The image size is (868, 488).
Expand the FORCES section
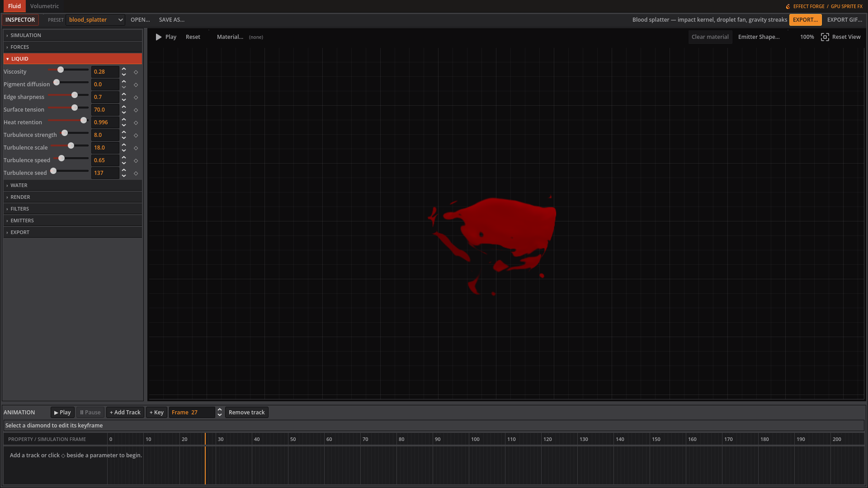point(73,47)
